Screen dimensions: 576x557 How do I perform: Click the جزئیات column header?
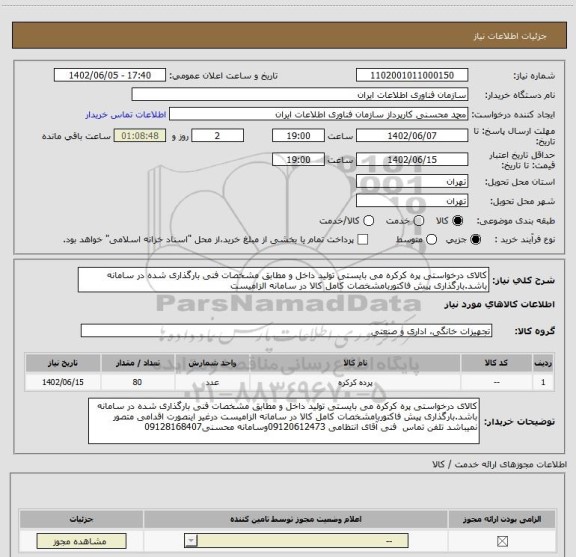(x=81, y=519)
